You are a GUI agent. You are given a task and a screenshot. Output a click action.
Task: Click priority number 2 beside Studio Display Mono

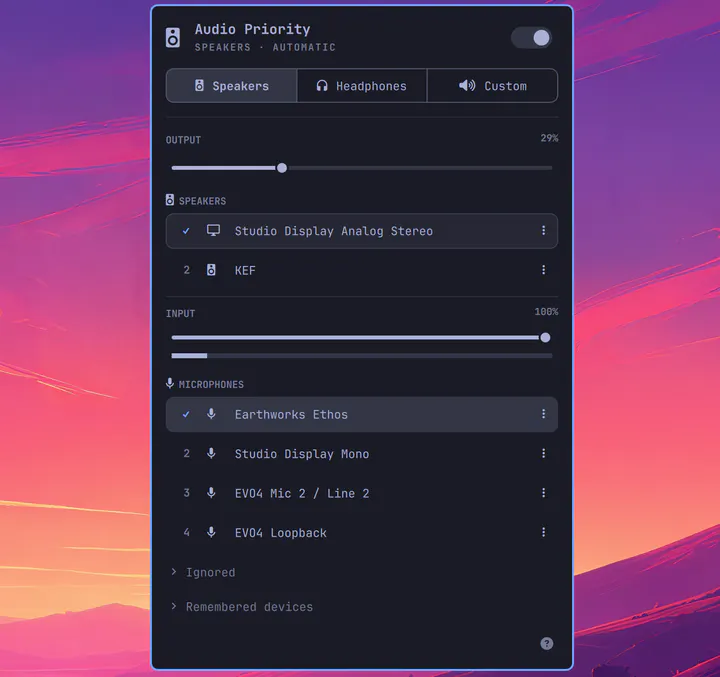[186, 454]
